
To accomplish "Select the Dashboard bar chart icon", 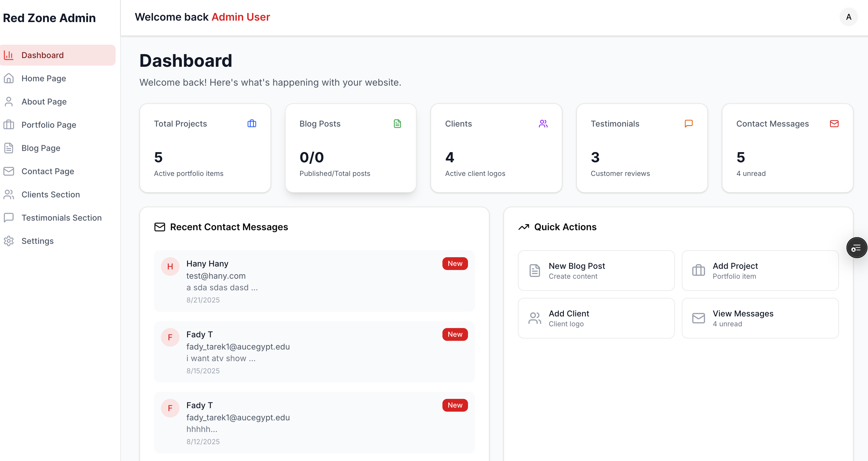I will 9,55.
